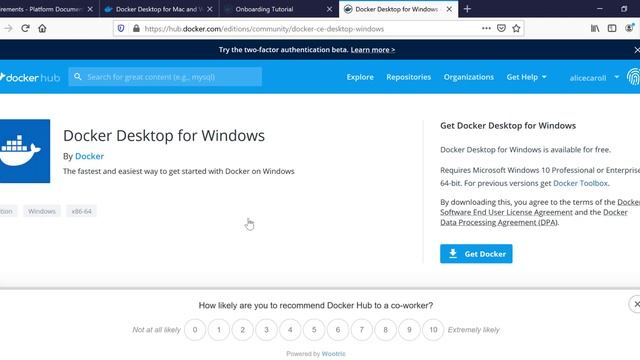The width and height of the screenshot is (640, 360).
Task: Dismiss the two-factor authentication banner
Action: pos(637,50)
